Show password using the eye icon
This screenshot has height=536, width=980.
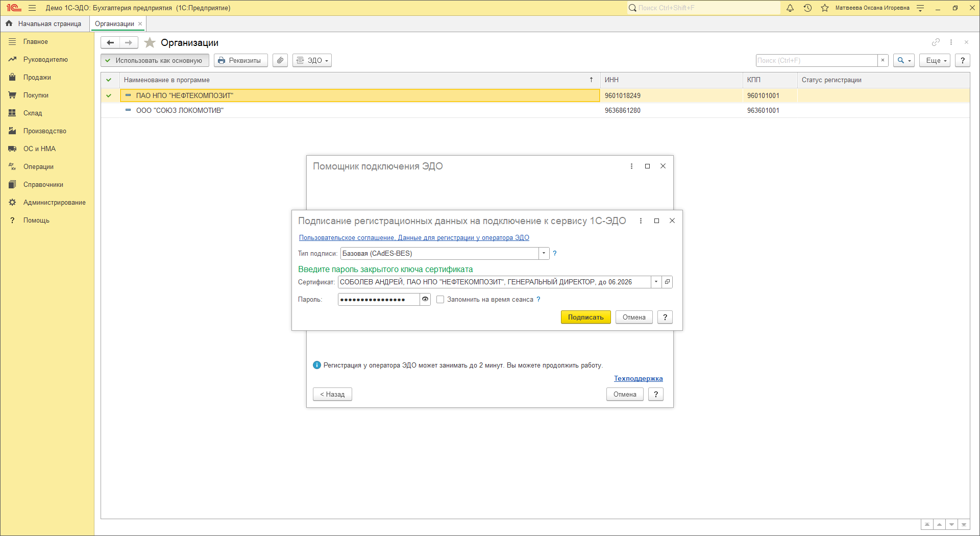pos(425,300)
